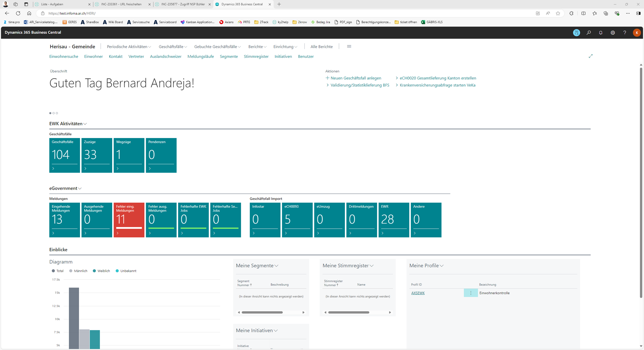The width and height of the screenshot is (644, 350).
Task: Click the three-dot menu beside AXSEWK
Action: [x=470, y=293]
